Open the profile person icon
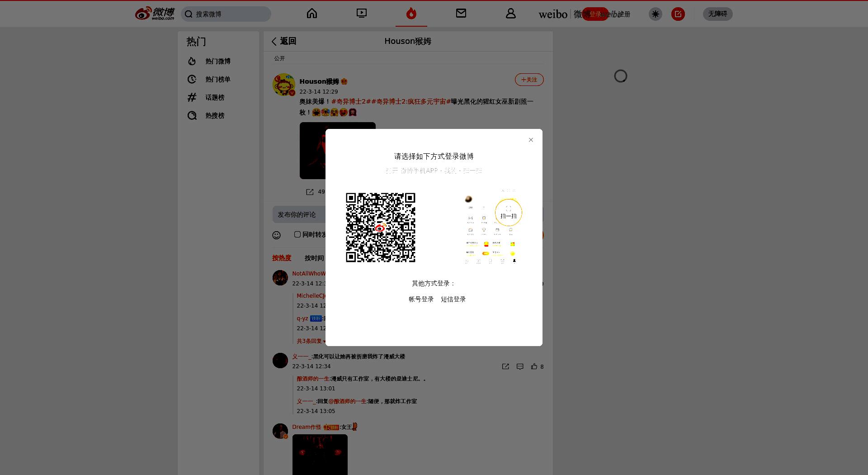This screenshot has width=868, height=475. (511, 14)
